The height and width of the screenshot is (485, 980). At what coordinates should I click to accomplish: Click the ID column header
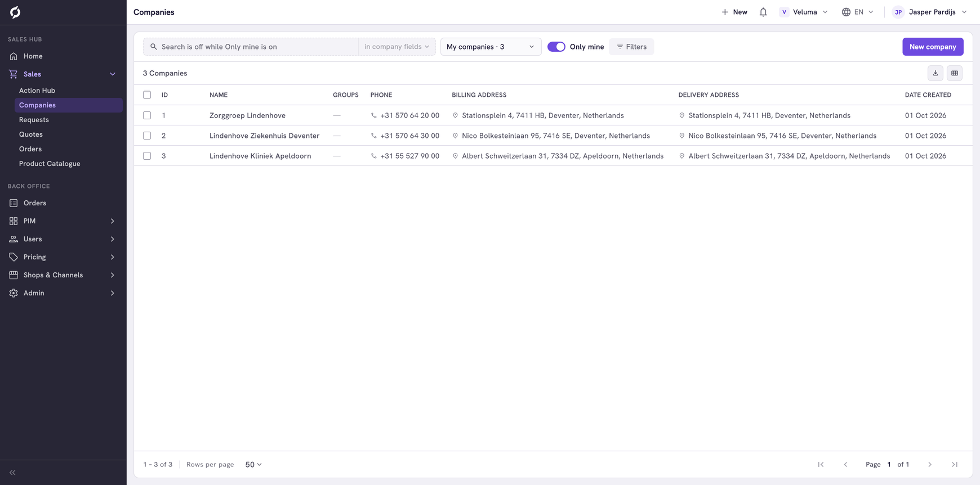coord(164,95)
